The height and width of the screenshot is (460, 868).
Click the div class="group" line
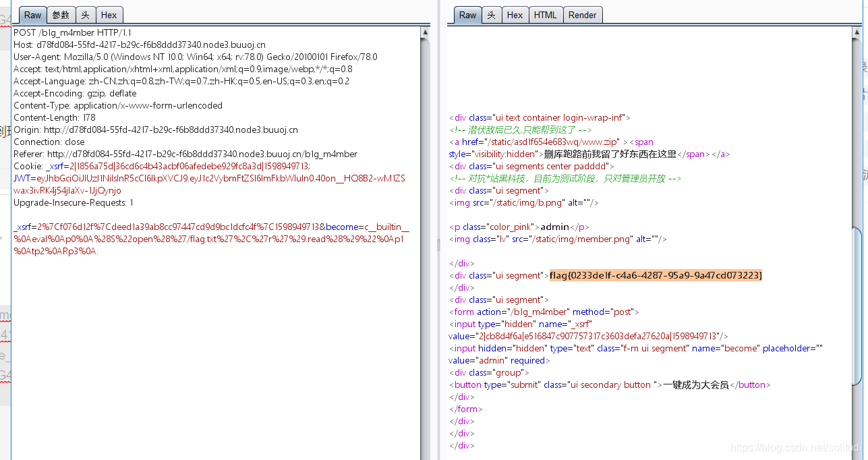click(x=489, y=372)
